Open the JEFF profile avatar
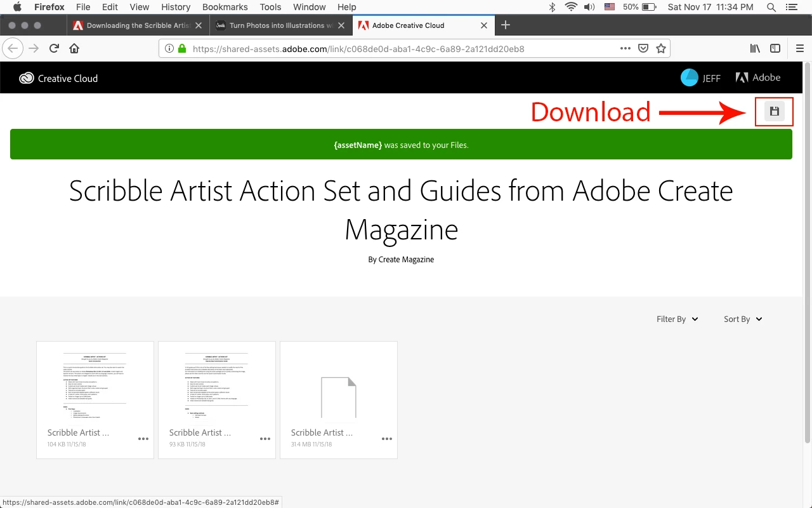 [x=689, y=77]
